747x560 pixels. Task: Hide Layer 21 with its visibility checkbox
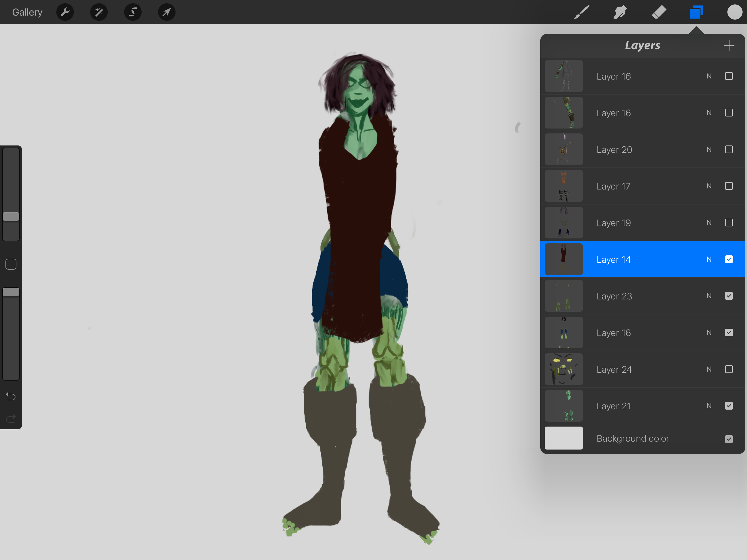729,406
